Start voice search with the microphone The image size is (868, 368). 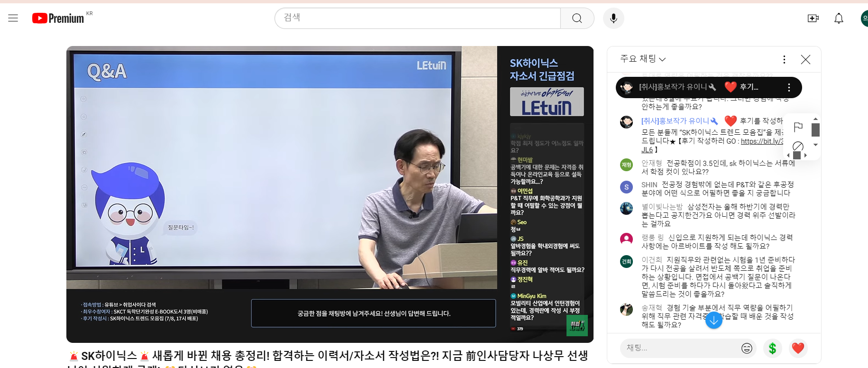613,18
